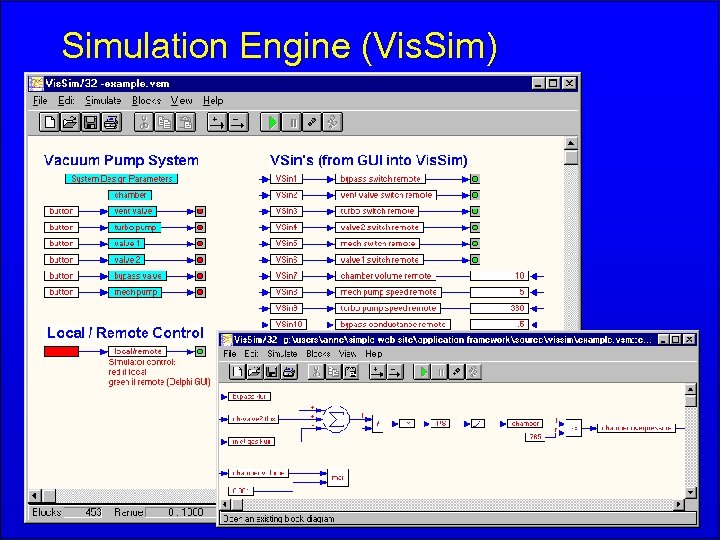Open Blocks menu in main VisSim window
Screen dimensions: 720x540
click(x=146, y=101)
